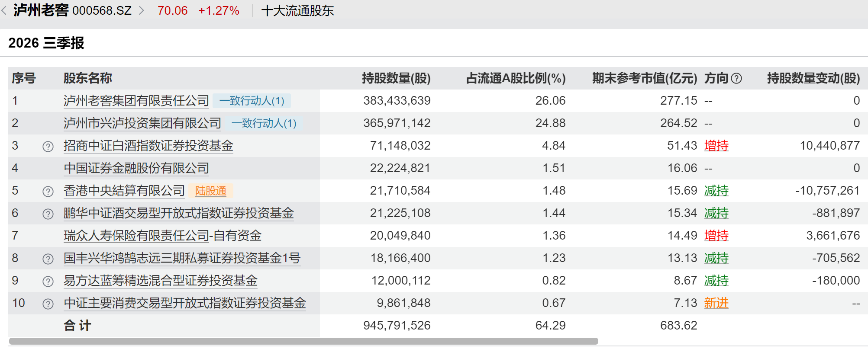
Task: Click help icon in row 5 香港中央结算
Action: click(48, 191)
